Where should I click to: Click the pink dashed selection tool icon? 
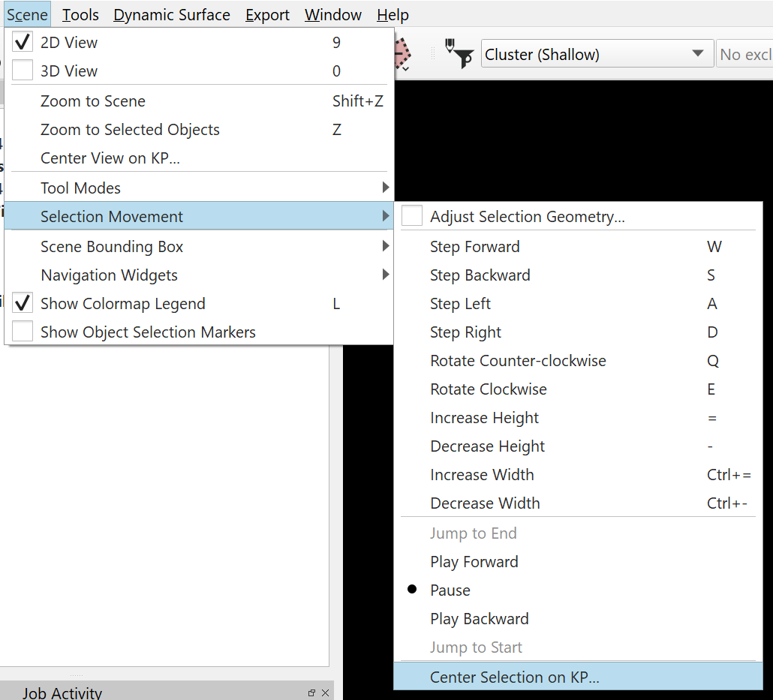click(x=403, y=53)
